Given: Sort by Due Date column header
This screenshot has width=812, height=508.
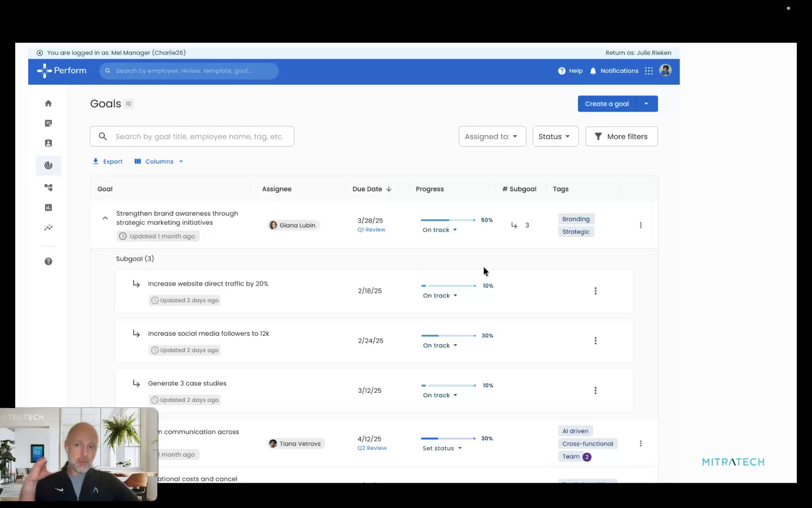Looking at the screenshot, I should coord(372,189).
